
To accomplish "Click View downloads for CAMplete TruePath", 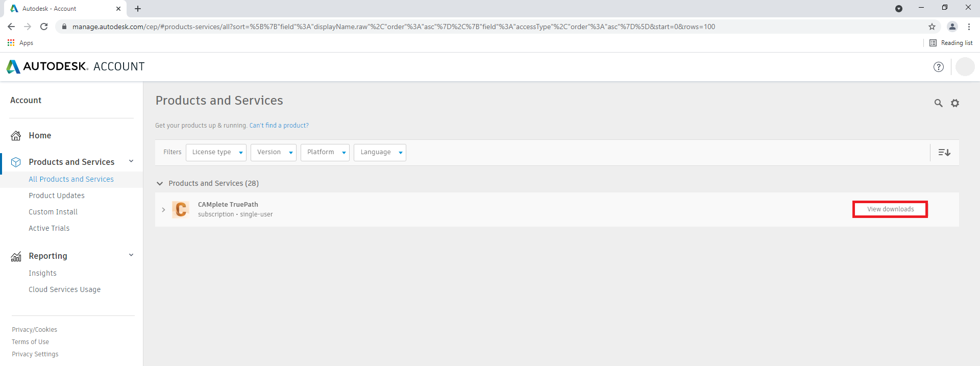I will (890, 209).
